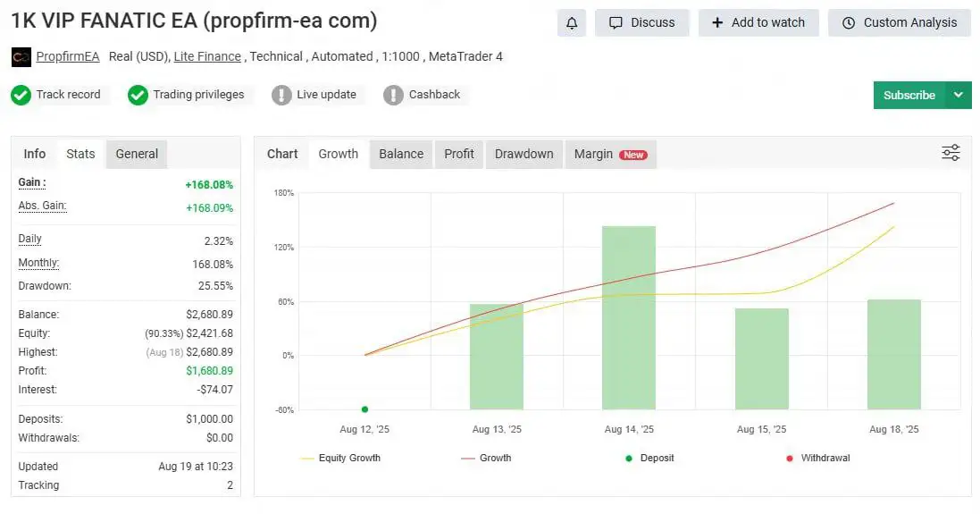
Task: Toggle Equity Growth series in legend
Action: click(339, 458)
